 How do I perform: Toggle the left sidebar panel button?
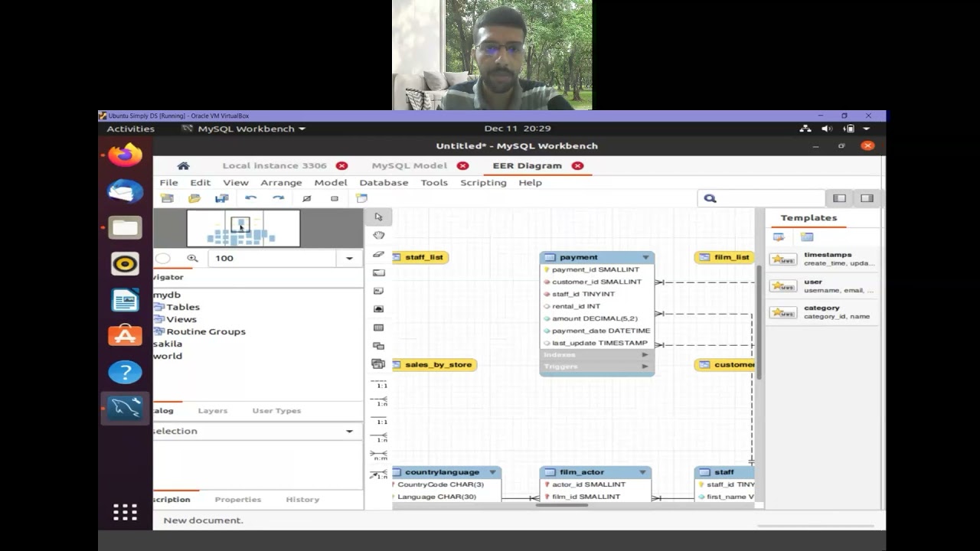(x=839, y=198)
